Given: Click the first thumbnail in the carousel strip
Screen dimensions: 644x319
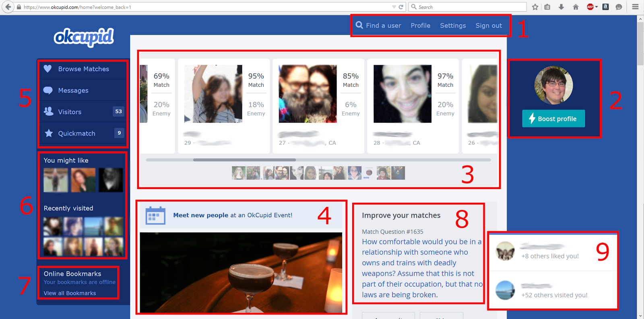Looking at the screenshot, I should tap(238, 173).
